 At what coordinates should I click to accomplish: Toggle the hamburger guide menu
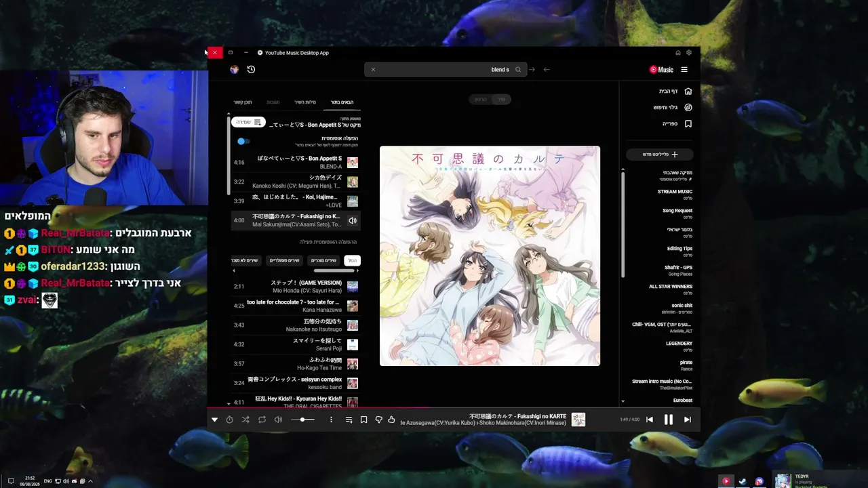click(684, 69)
